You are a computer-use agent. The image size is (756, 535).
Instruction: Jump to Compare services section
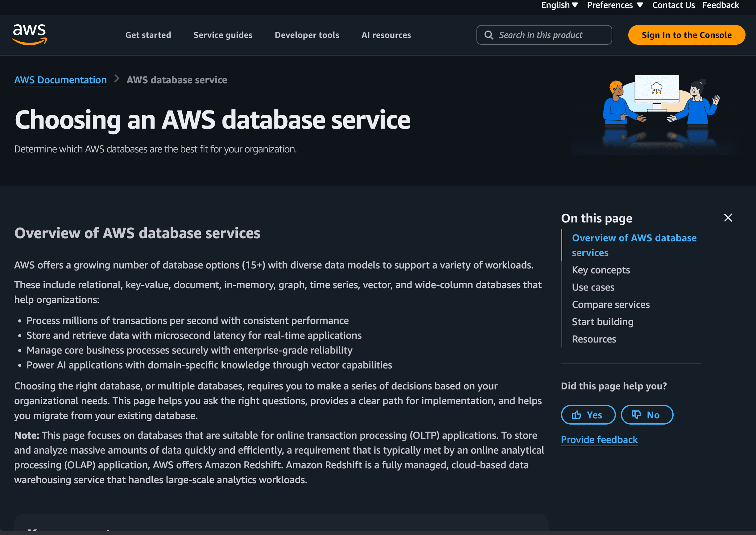(611, 304)
